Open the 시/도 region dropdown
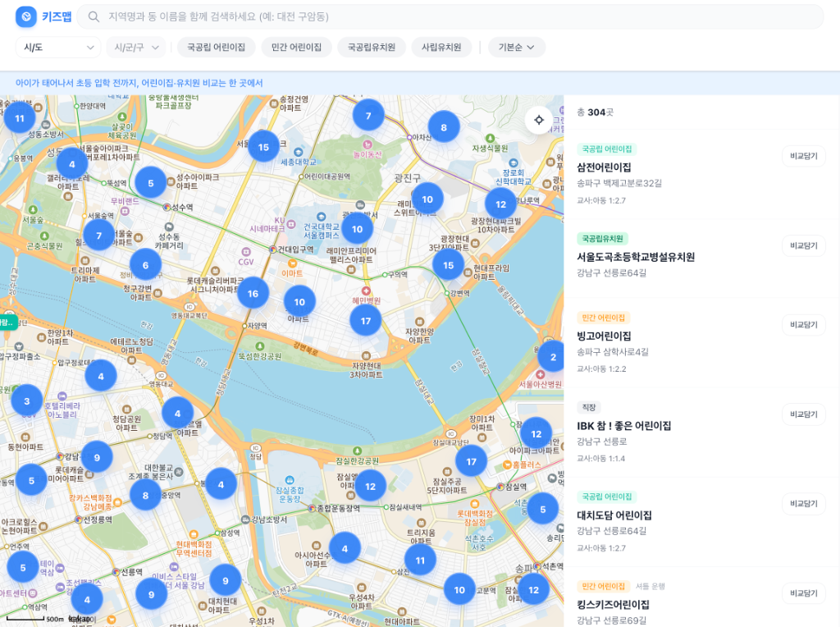This screenshot has width=840, height=627. click(x=58, y=48)
